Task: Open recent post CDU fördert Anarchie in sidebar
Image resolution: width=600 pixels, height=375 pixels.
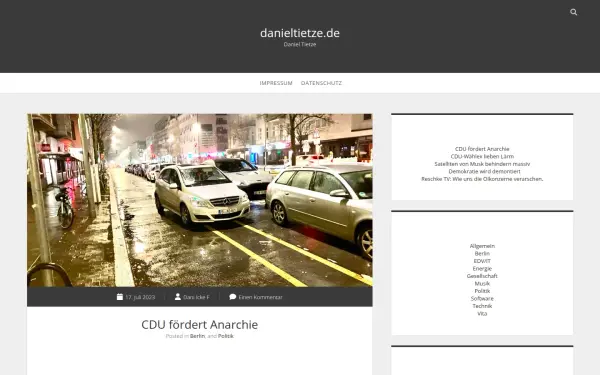Action: click(482, 149)
